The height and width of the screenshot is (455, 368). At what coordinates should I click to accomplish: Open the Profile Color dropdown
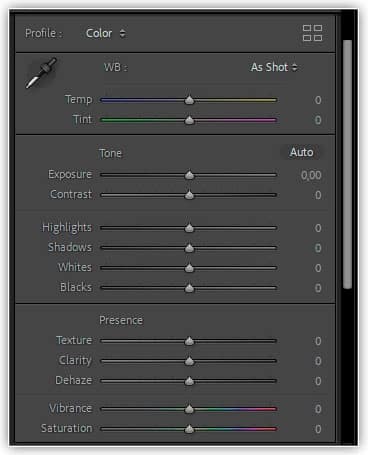pos(106,33)
